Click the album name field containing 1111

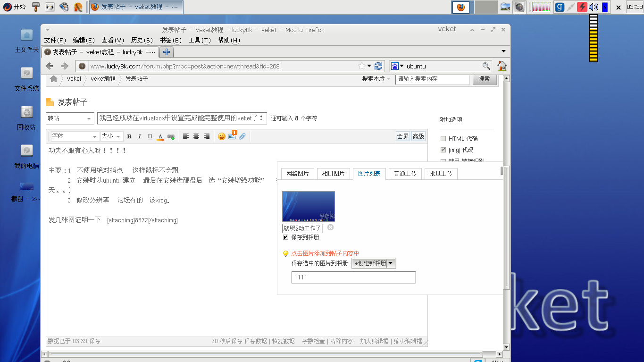click(x=353, y=278)
